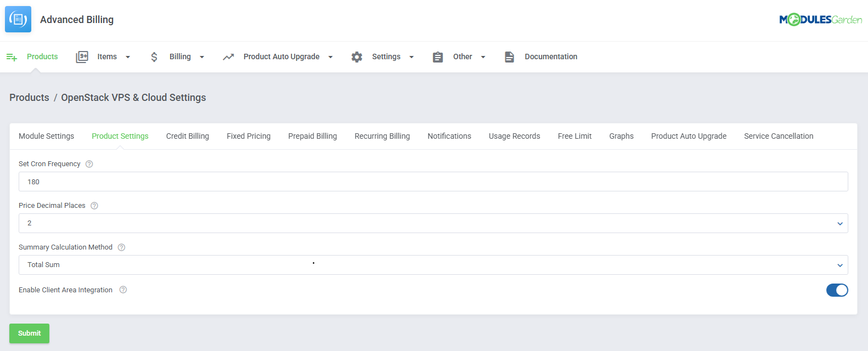Viewport: 868px width, 351px height.
Task: Click the Documentation file icon
Action: [510, 57]
